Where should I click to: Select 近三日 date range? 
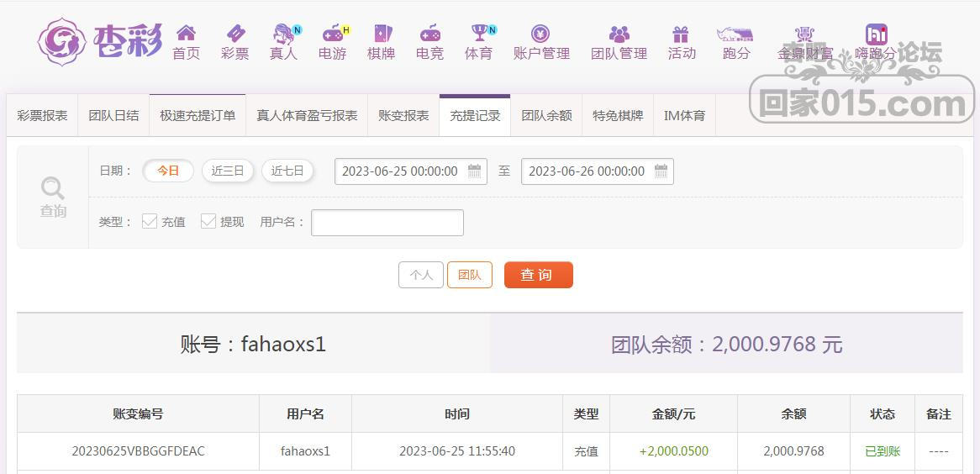[228, 171]
